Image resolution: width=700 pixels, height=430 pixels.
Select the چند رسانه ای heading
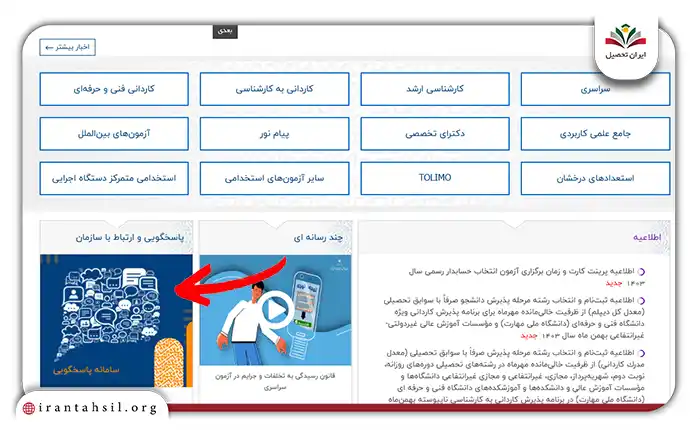(318, 238)
